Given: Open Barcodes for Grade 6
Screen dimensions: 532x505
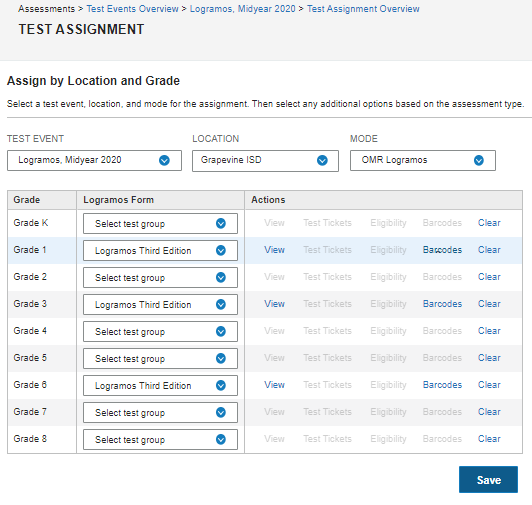Looking at the screenshot, I should coord(442,385).
